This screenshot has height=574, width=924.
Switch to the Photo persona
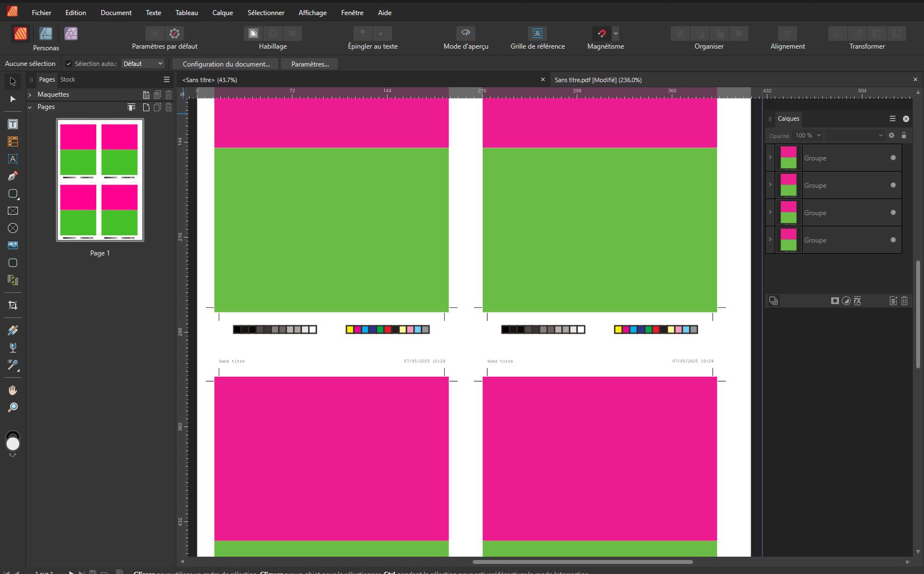[71, 34]
